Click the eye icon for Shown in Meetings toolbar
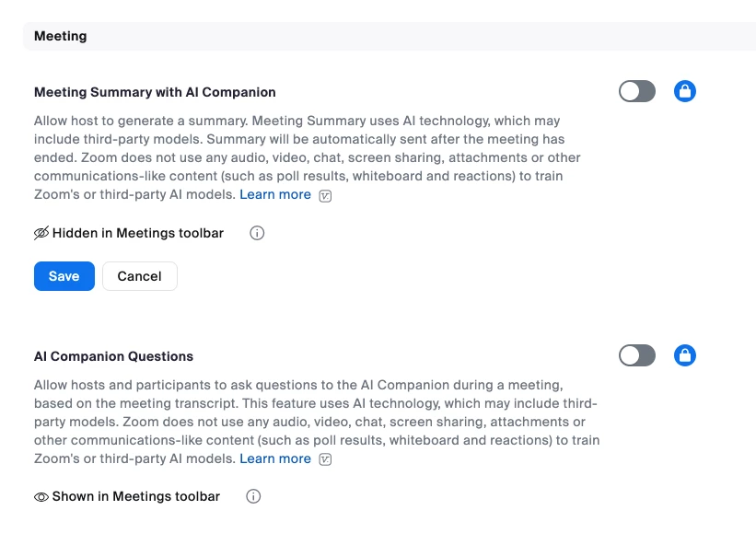756x545 pixels. (41, 497)
